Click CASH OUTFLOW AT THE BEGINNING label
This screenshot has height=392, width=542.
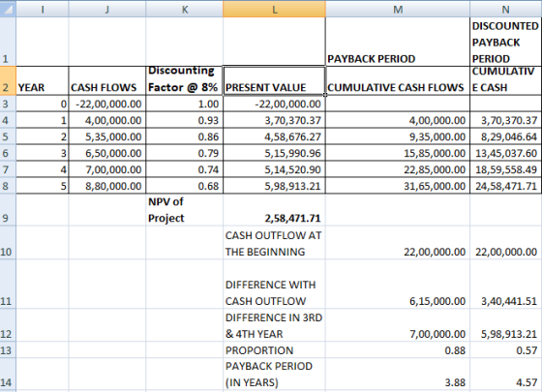(x=274, y=243)
